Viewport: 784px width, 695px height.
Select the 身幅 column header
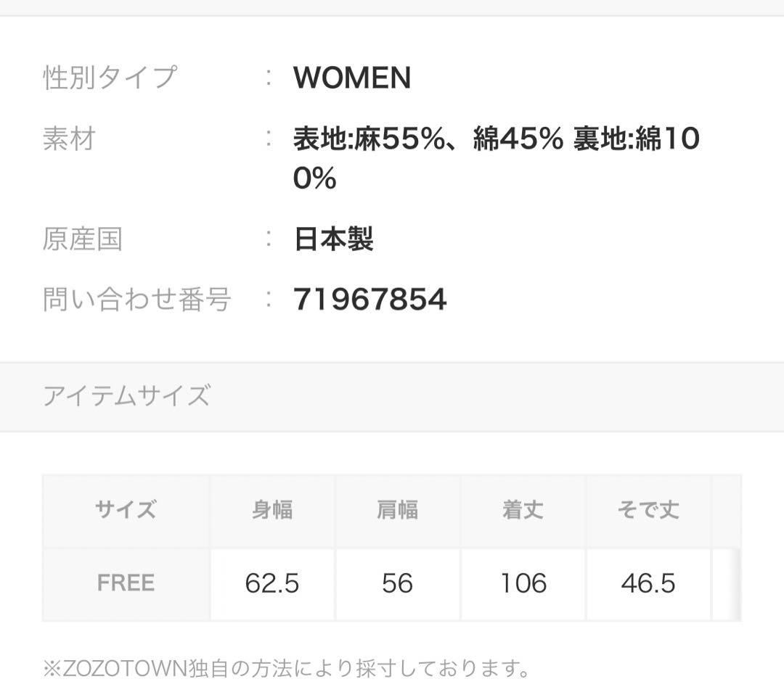pos(272,510)
